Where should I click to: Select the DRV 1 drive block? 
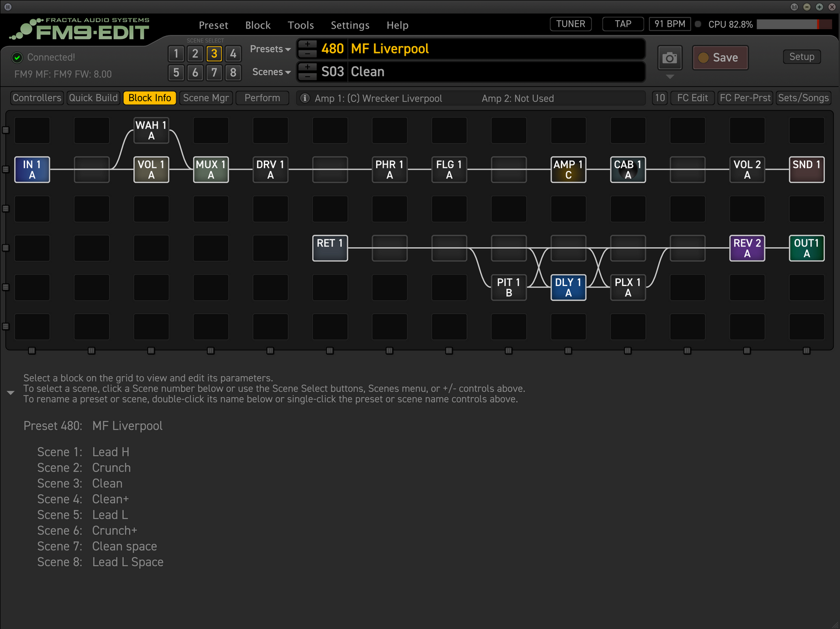(x=270, y=170)
